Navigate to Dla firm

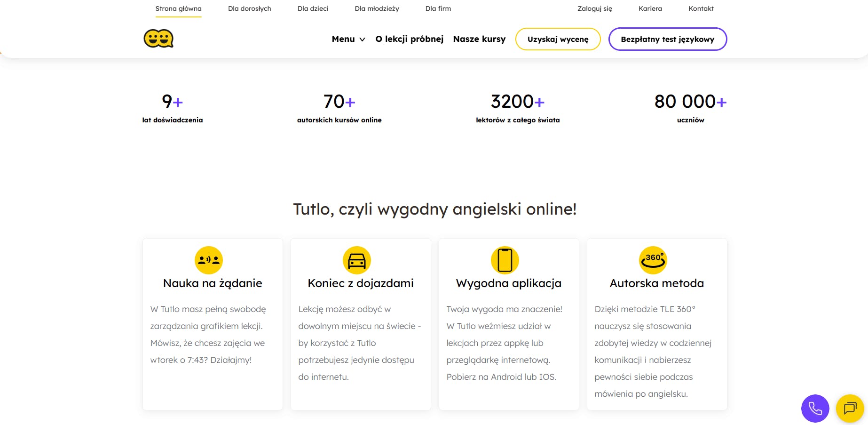(x=438, y=8)
